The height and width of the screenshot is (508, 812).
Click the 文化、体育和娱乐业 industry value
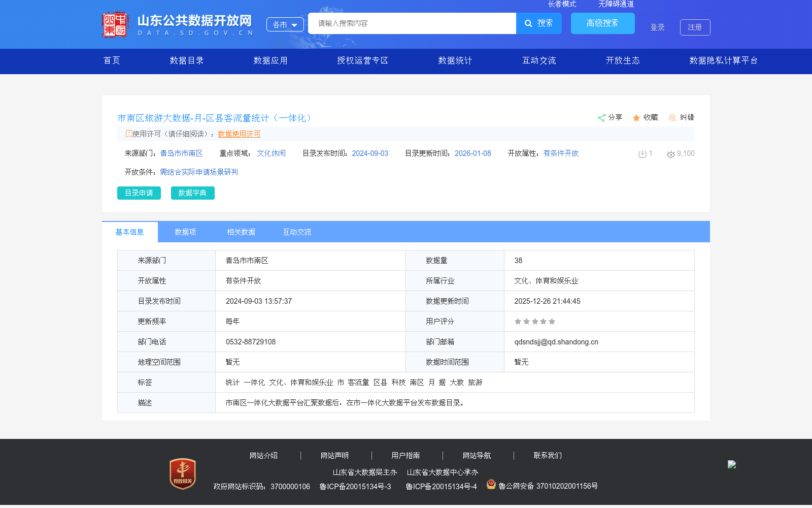(x=546, y=281)
